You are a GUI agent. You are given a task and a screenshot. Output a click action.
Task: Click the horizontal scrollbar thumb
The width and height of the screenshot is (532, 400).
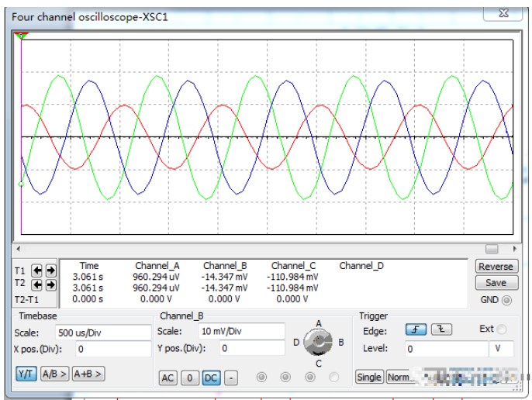[492, 249]
